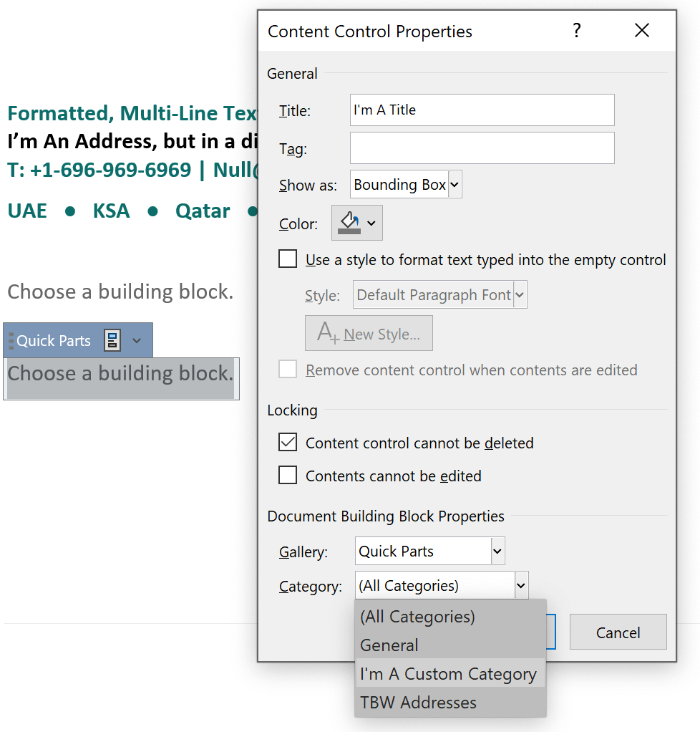Select the 'General' category option
Image resolution: width=700 pixels, height=732 pixels.
click(389, 645)
